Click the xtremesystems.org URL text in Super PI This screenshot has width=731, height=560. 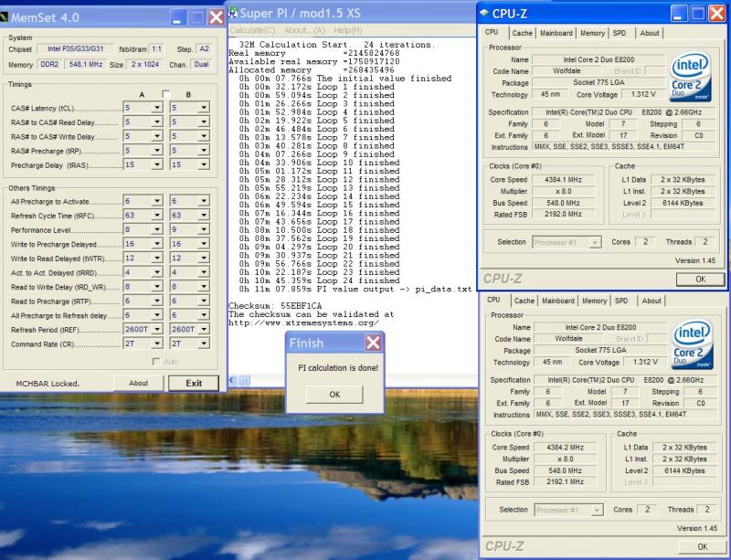303,322
